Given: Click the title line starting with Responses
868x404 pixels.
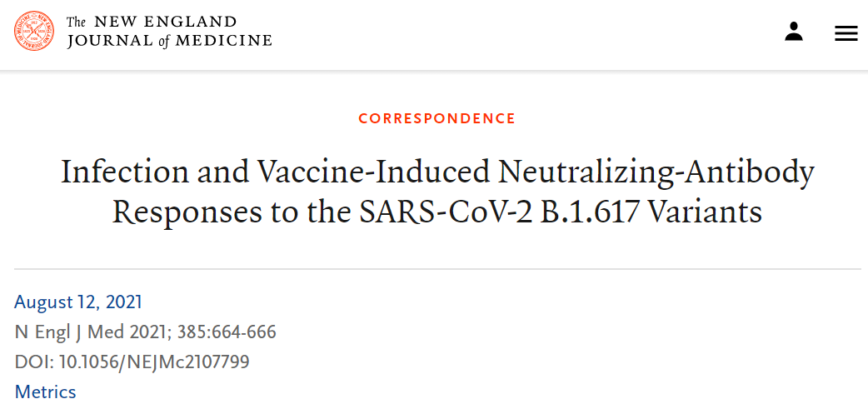Looking at the screenshot, I should (x=436, y=212).
